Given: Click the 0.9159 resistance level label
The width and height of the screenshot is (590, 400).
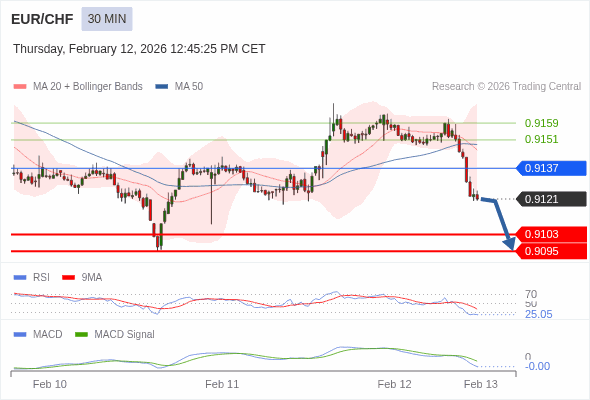Looking at the screenshot, I should pos(541,123).
